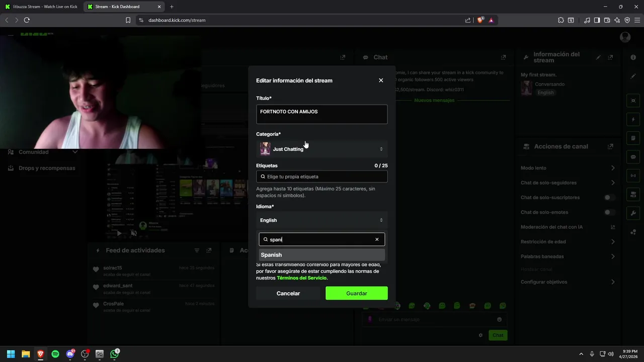The image size is (644, 362).
Task: Clear the language search text
Action: (377, 239)
